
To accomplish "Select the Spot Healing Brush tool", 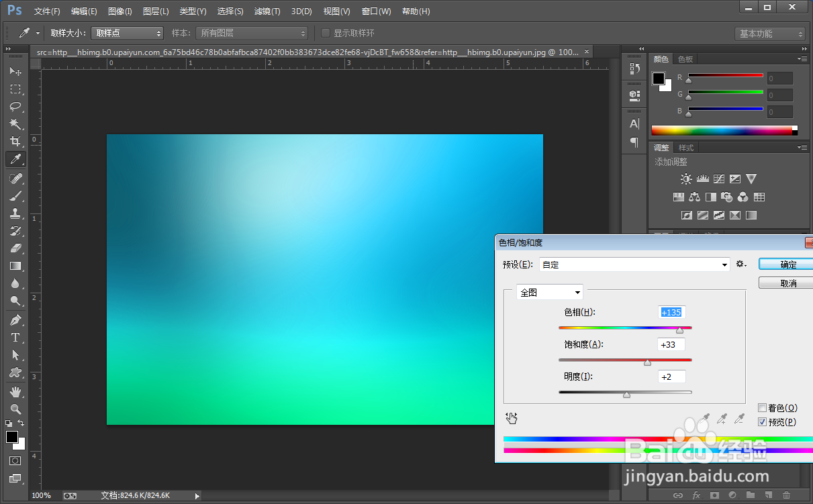I will click(x=15, y=179).
